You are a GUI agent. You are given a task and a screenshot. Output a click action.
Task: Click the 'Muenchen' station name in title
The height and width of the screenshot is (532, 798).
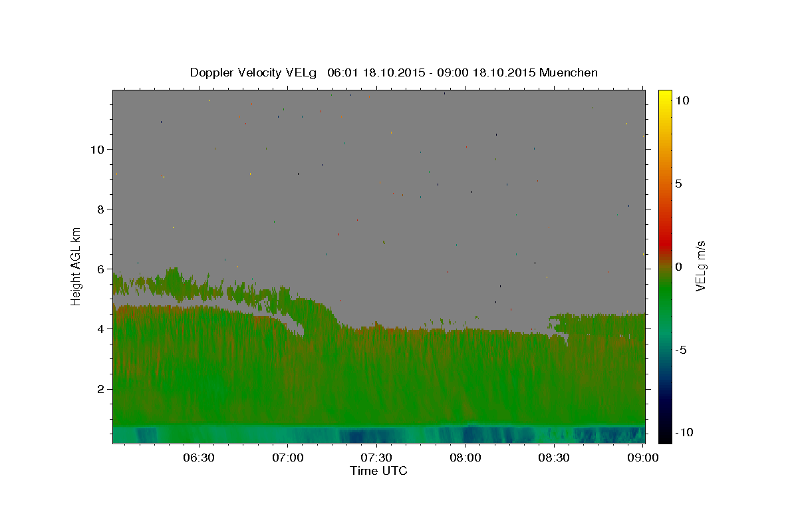[x=569, y=72]
